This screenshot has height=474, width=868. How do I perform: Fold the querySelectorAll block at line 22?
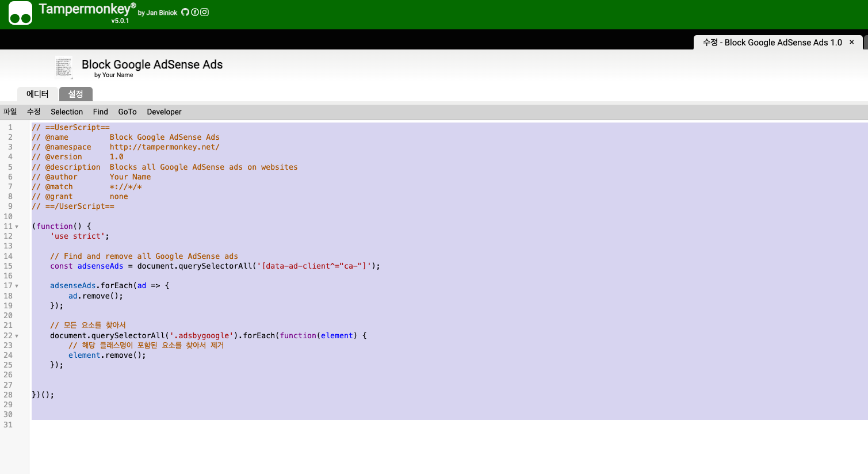pyautogui.click(x=17, y=336)
